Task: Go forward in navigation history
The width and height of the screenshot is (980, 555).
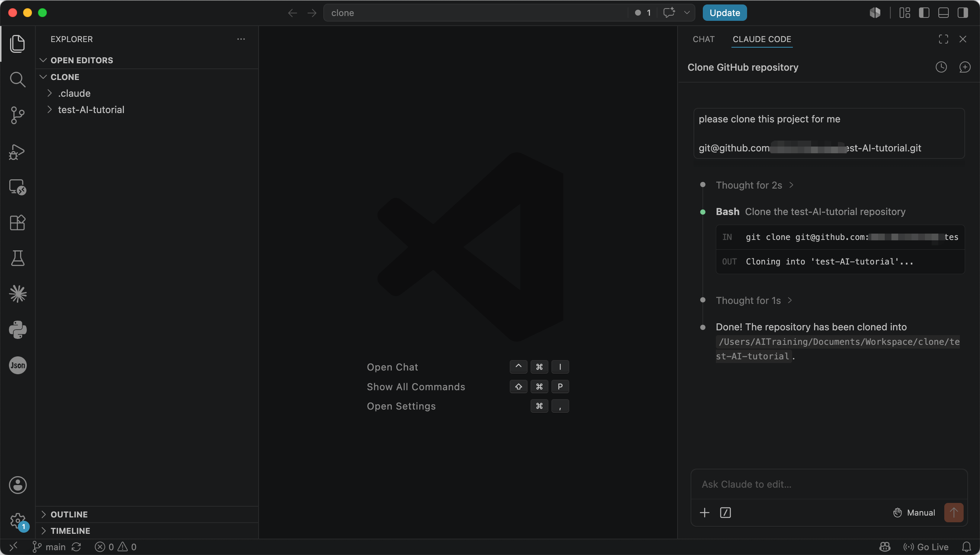Action: [x=312, y=13]
